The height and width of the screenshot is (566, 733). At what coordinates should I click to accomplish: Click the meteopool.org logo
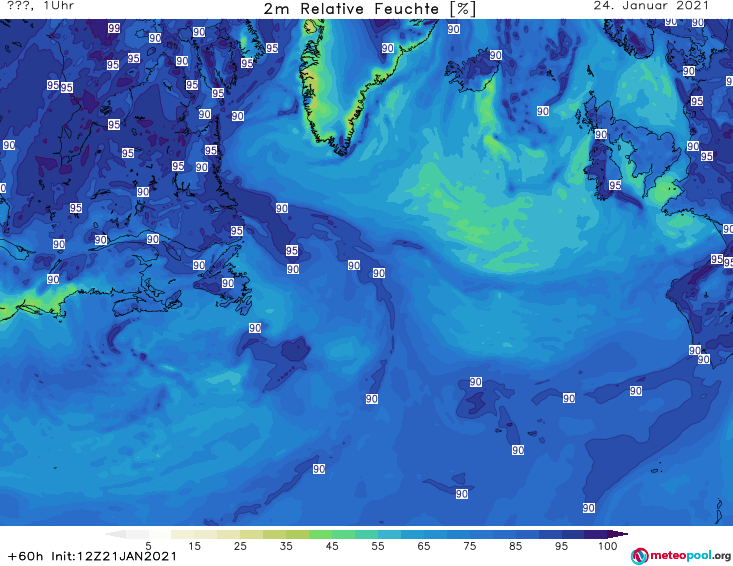pos(681,556)
